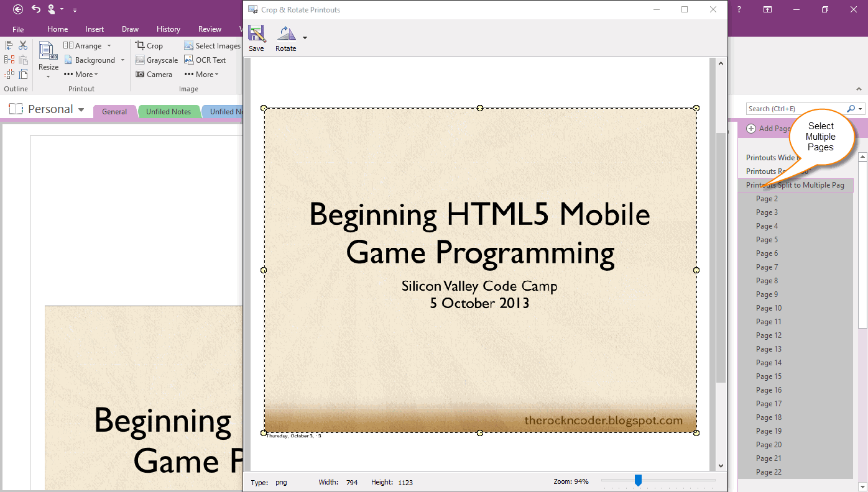Click the Camera tool in Image group
Screen dimensions: 868x492
click(x=154, y=75)
